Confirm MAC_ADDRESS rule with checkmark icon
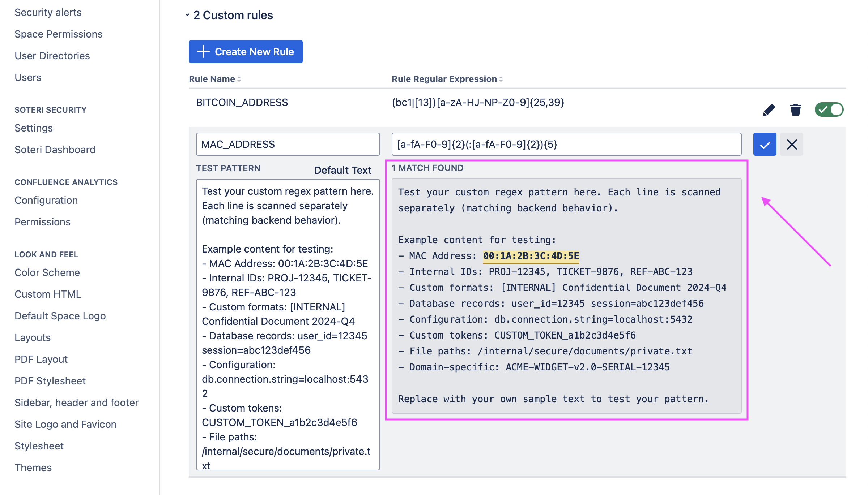 tap(765, 145)
